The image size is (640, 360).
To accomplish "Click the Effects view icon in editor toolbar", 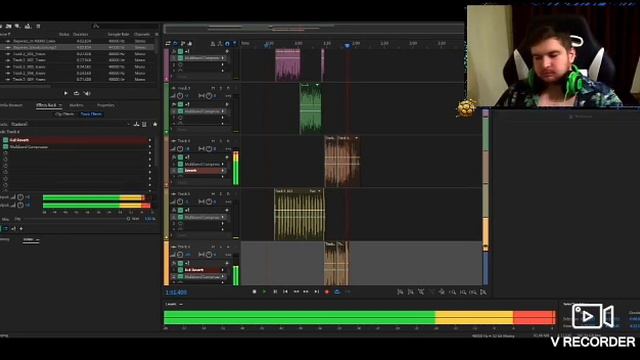I will pos(176,43).
